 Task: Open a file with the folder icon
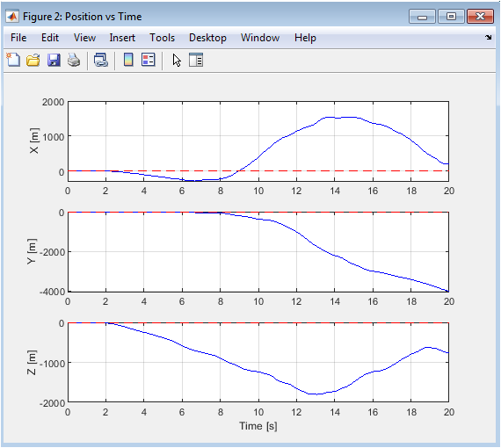click(x=33, y=60)
